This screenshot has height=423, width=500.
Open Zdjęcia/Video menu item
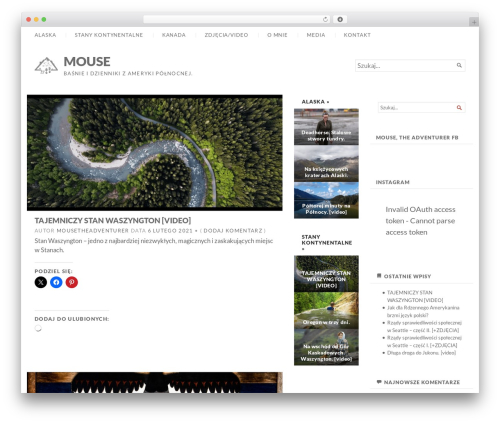[x=226, y=35]
